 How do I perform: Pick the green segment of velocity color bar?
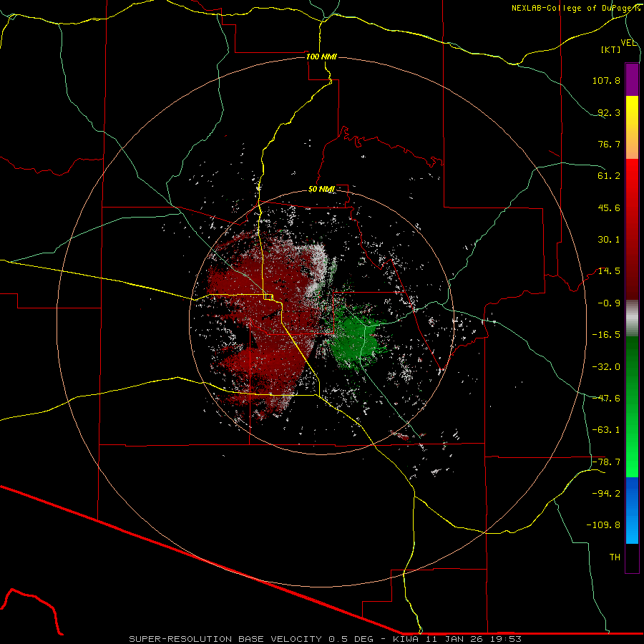(632, 406)
